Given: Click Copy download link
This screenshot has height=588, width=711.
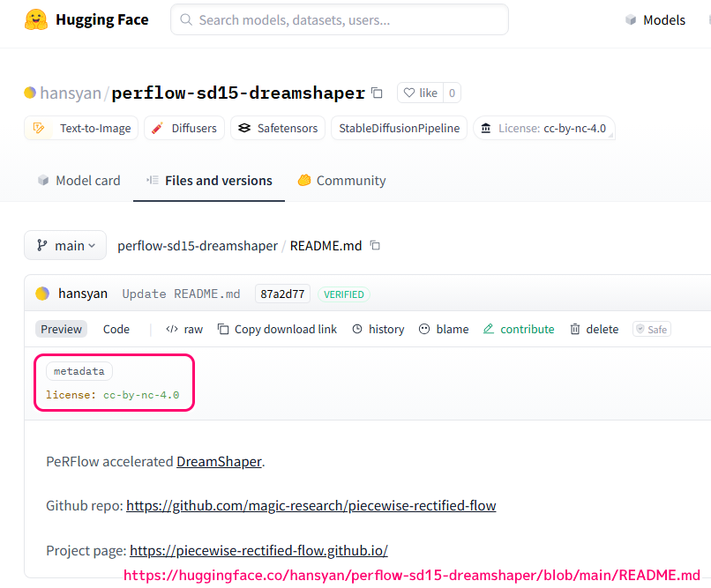Looking at the screenshot, I should click(x=285, y=330).
